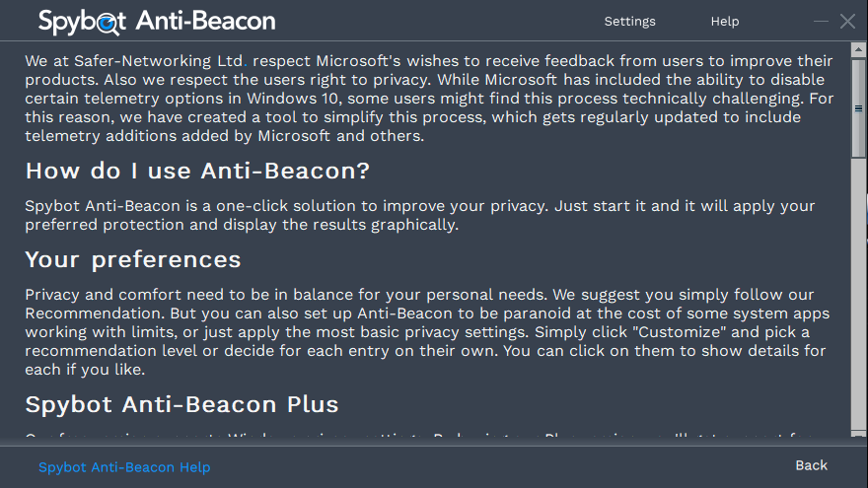Go Back to the previous screen

pyautogui.click(x=811, y=465)
